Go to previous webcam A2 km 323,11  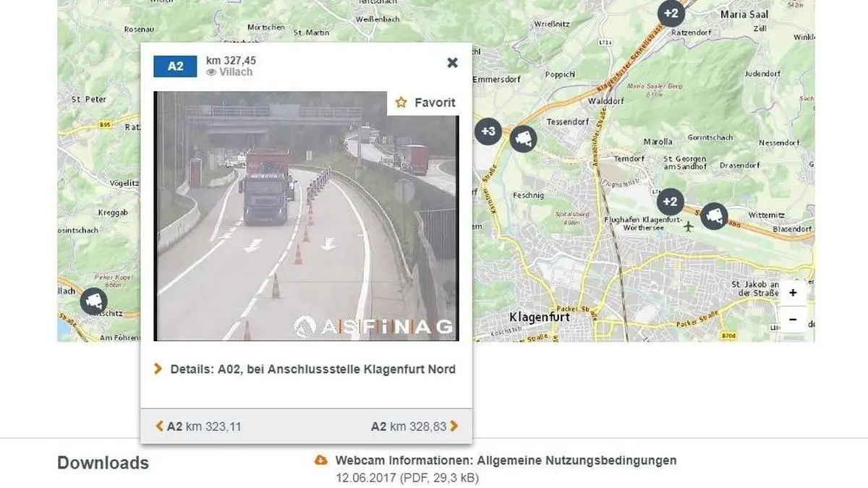coord(198,427)
